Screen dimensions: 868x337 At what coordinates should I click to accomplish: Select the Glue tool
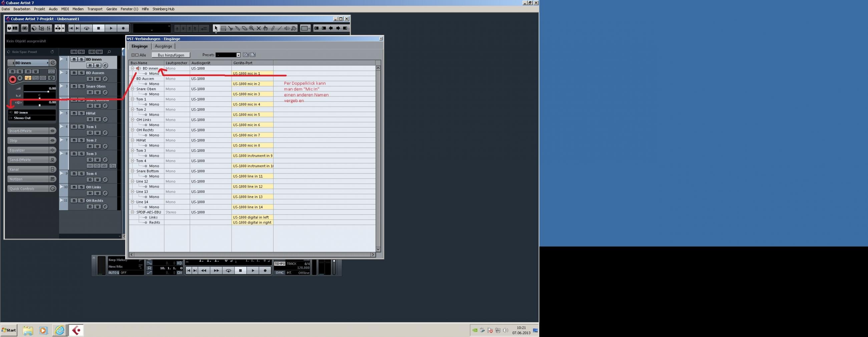point(238,28)
